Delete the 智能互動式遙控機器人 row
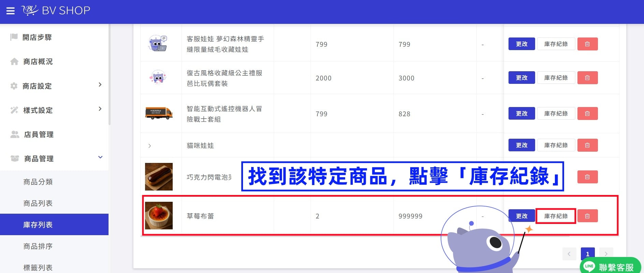The image size is (644, 273). pos(587,113)
